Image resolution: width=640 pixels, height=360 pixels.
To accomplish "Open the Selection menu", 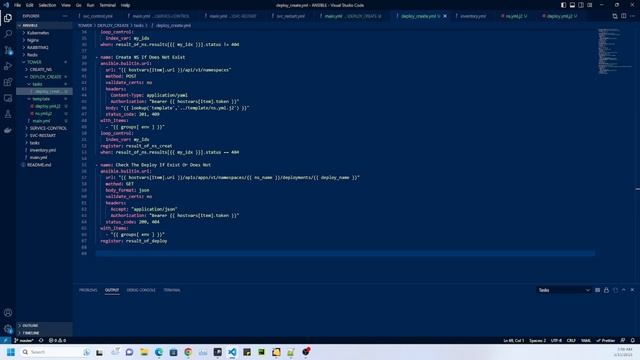I will point(47,5).
